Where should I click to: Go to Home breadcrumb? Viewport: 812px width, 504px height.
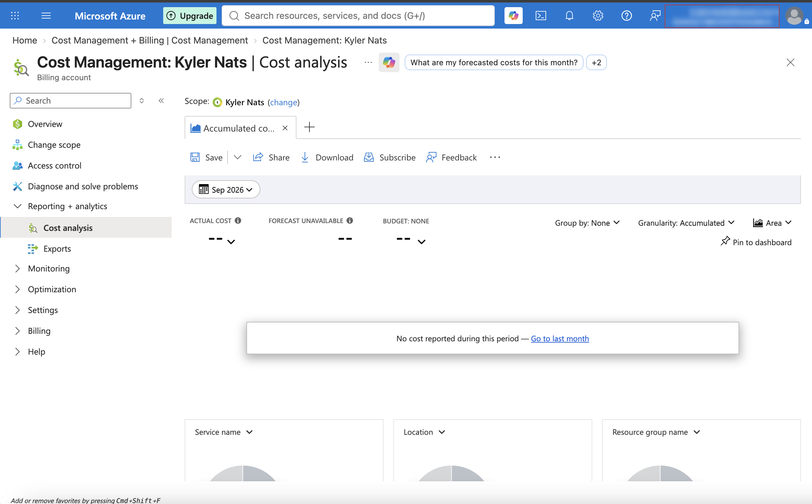point(25,40)
